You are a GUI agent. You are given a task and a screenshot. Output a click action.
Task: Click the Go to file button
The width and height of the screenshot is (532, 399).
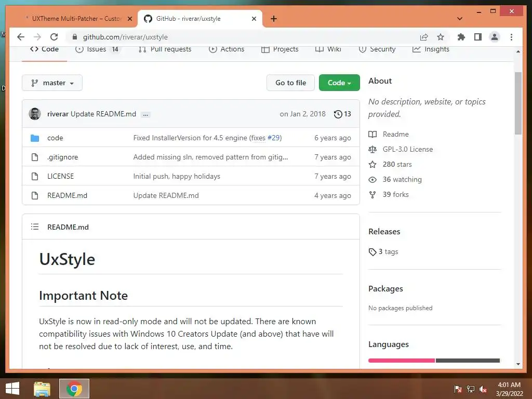[x=291, y=83]
